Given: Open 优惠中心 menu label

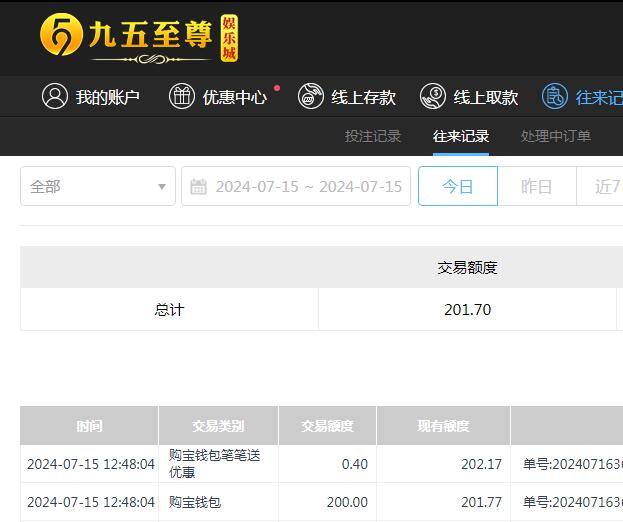Looking at the screenshot, I should (234, 97).
